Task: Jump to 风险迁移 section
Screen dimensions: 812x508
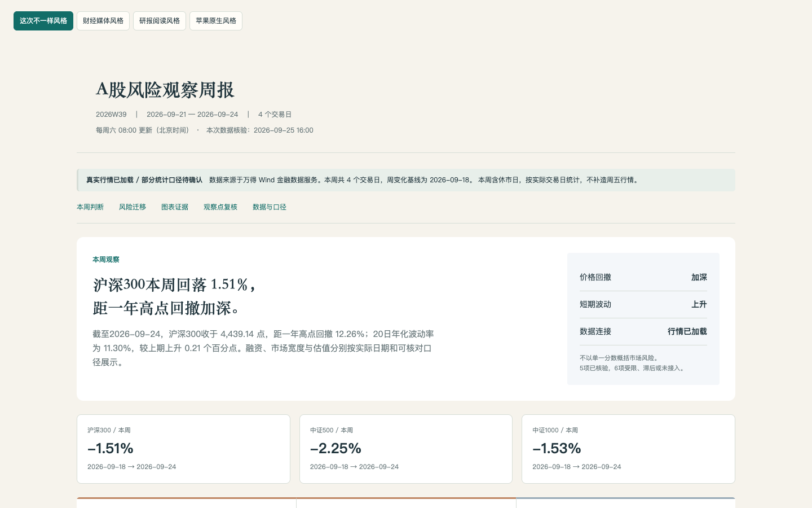Action: 133,207
